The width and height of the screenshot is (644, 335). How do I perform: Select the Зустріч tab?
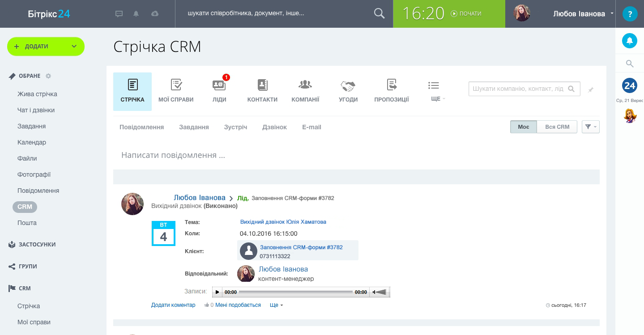tap(235, 127)
